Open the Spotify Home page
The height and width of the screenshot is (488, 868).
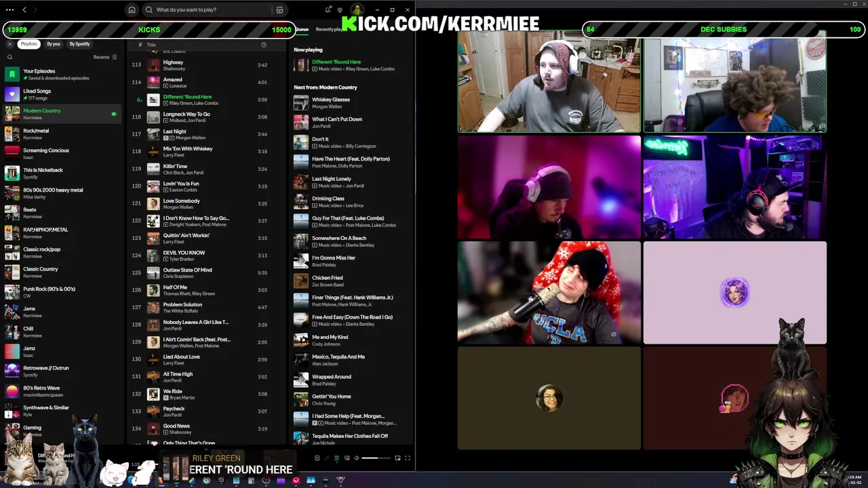point(132,9)
